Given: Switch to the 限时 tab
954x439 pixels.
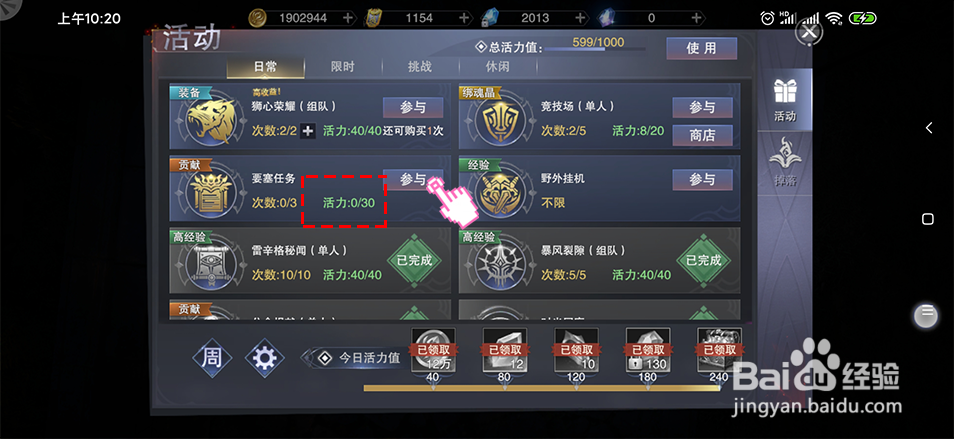Looking at the screenshot, I should [343, 67].
